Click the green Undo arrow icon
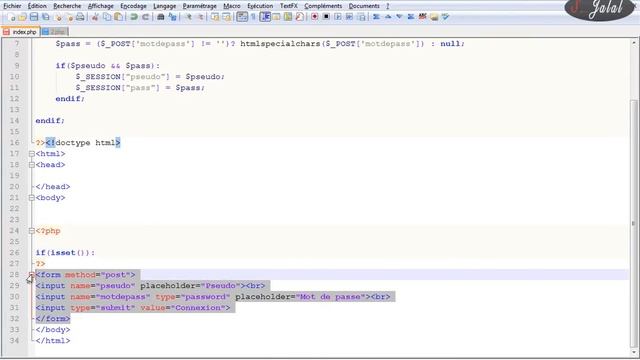 pos(133,17)
